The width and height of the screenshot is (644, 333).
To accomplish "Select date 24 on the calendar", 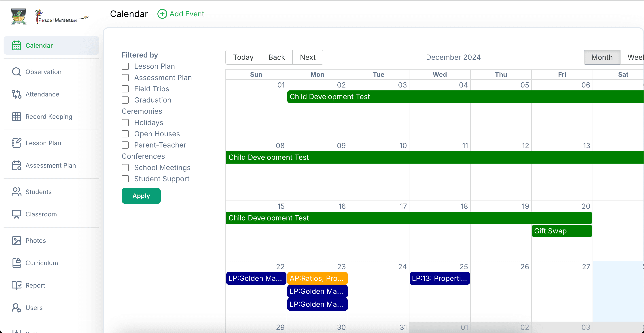I will pyautogui.click(x=402, y=267).
